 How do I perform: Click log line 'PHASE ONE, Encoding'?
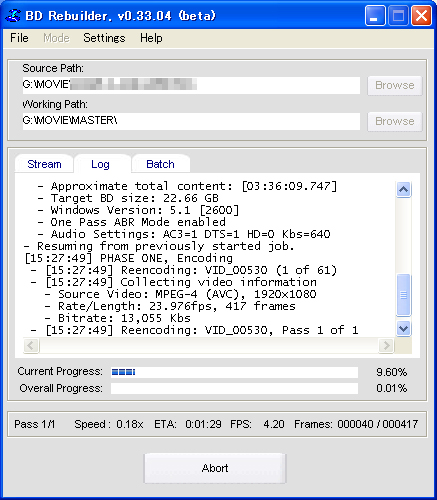pos(166,258)
